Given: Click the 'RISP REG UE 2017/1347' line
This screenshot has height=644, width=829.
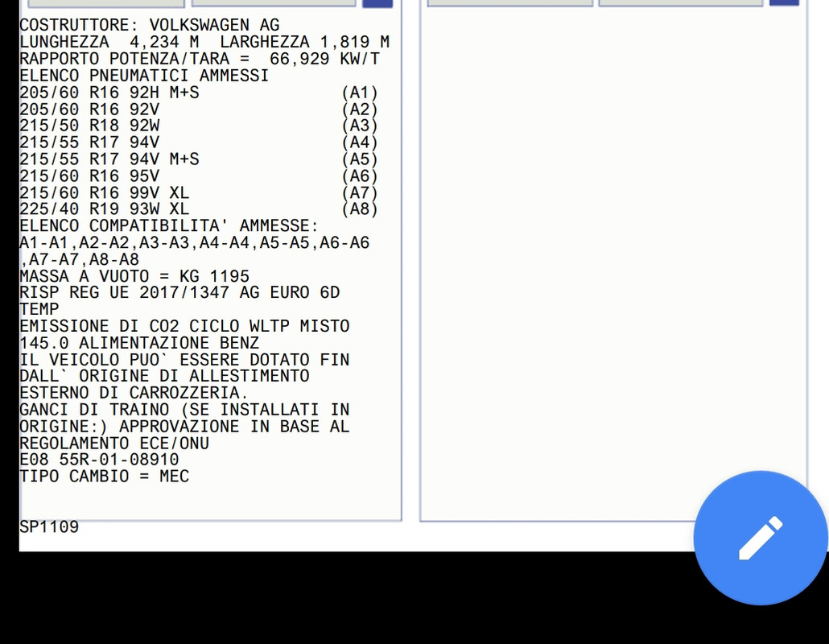Looking at the screenshot, I should coord(179,292).
